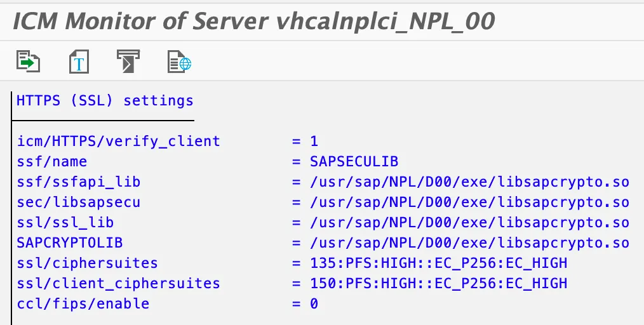Screen dimensions: 644x325
Task: Select the 135:PFS:HIGH::EC_P256:EC_HIGH value
Action: tap(438, 263)
